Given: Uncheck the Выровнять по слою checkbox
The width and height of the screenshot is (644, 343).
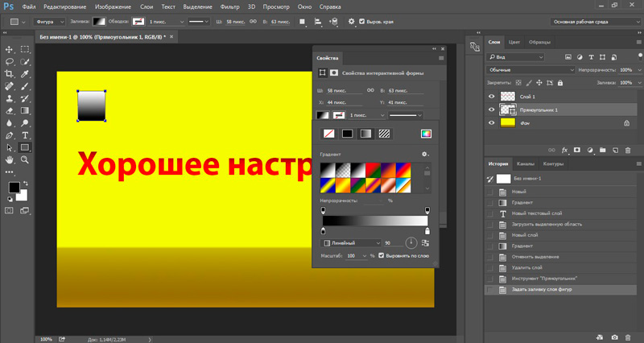Looking at the screenshot, I should click(x=381, y=255).
